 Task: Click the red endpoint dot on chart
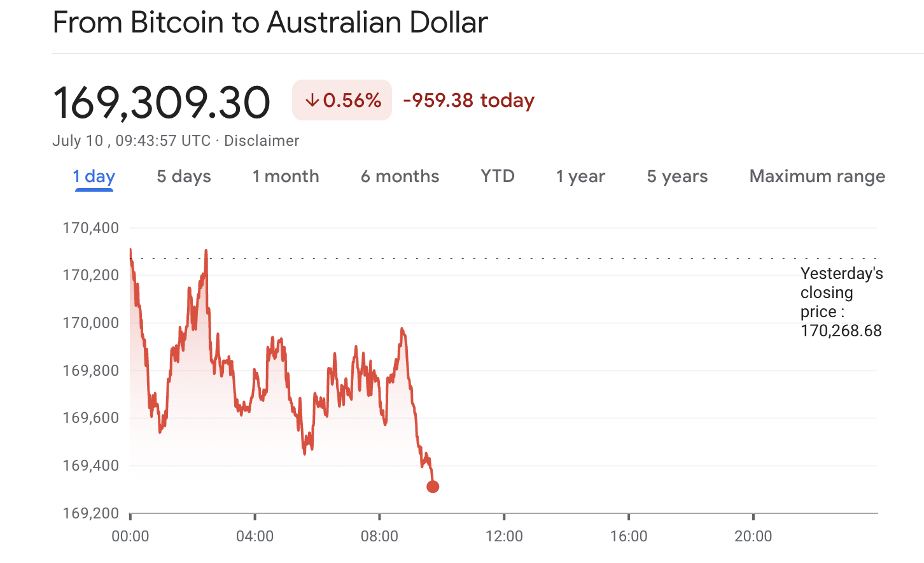[433, 487]
